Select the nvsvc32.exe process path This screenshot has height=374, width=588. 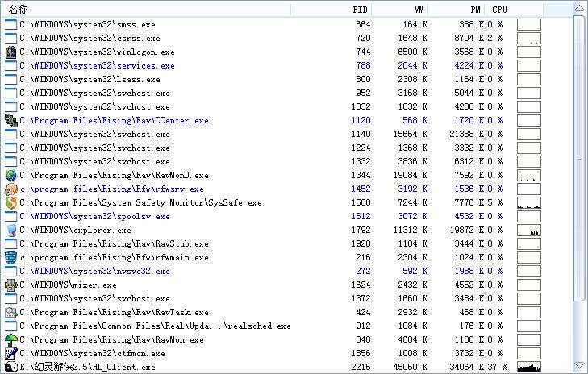point(95,271)
